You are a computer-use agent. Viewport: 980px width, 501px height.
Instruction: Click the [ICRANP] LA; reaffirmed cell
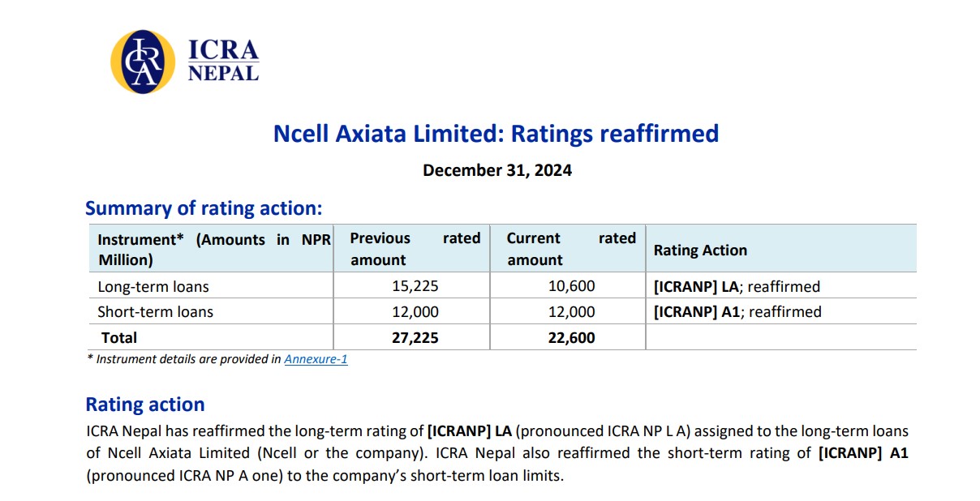pos(737,286)
